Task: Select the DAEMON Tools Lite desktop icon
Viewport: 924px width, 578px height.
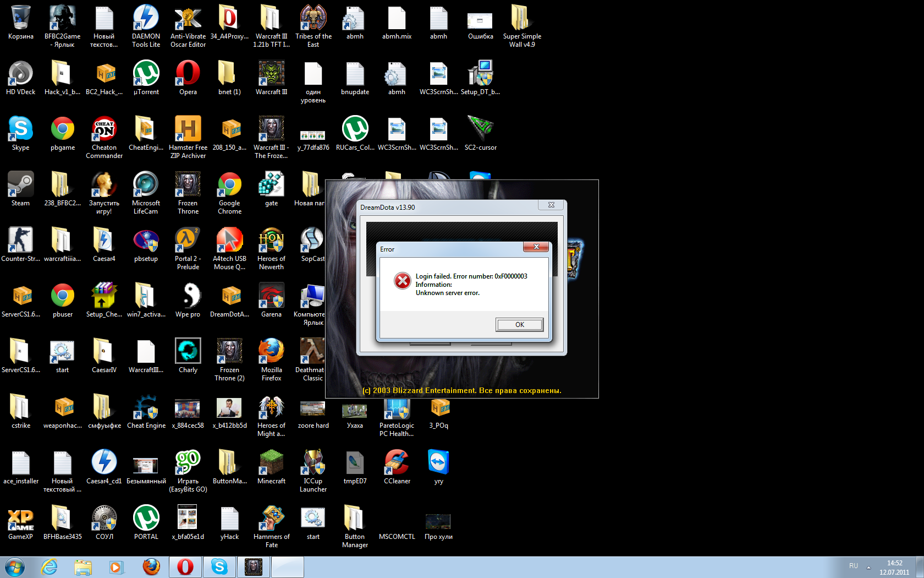Action: (x=146, y=26)
